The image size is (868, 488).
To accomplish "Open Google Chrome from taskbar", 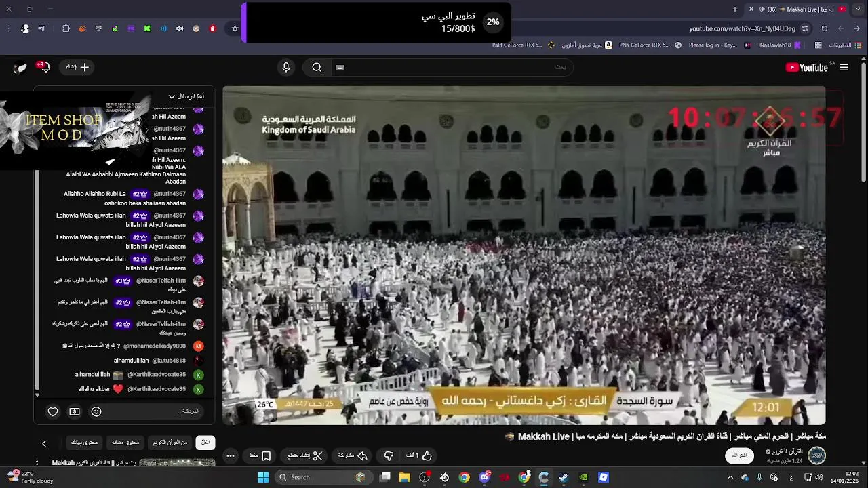I will coord(464,477).
